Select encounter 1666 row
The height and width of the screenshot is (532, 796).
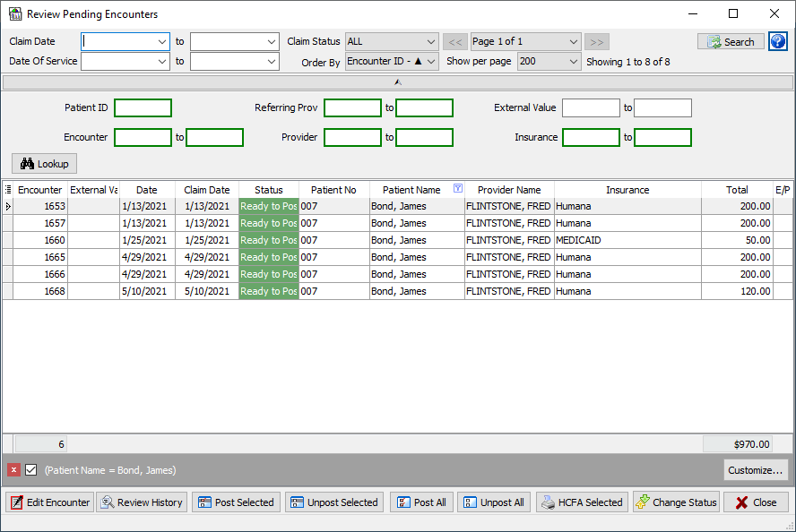pos(398,274)
